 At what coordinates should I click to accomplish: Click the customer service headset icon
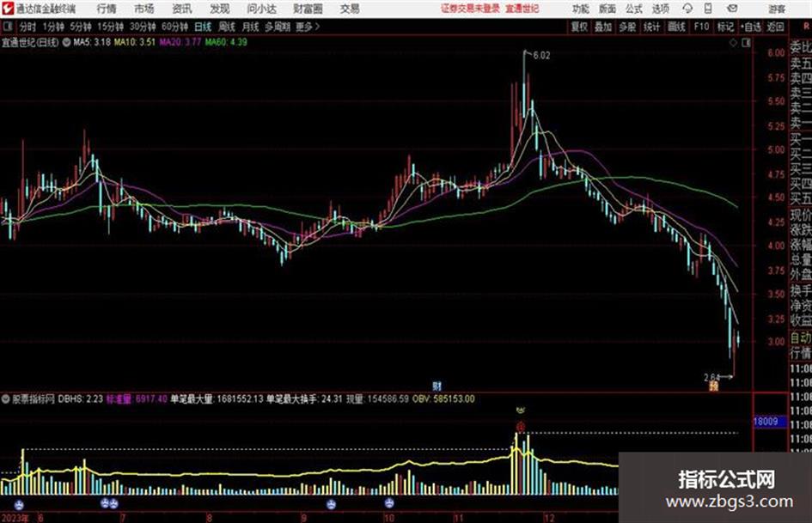tap(687, 9)
